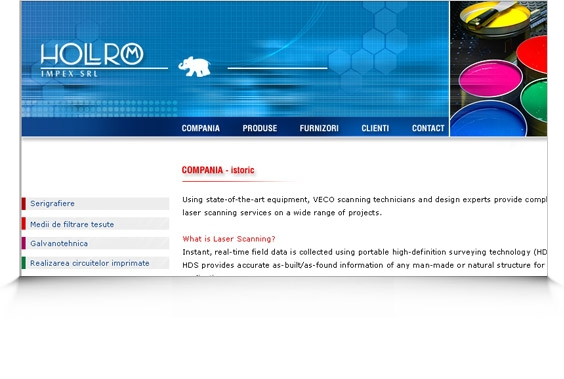564x379 pixels.
Task: Open the COMPANIA menu item
Action: 200,128
